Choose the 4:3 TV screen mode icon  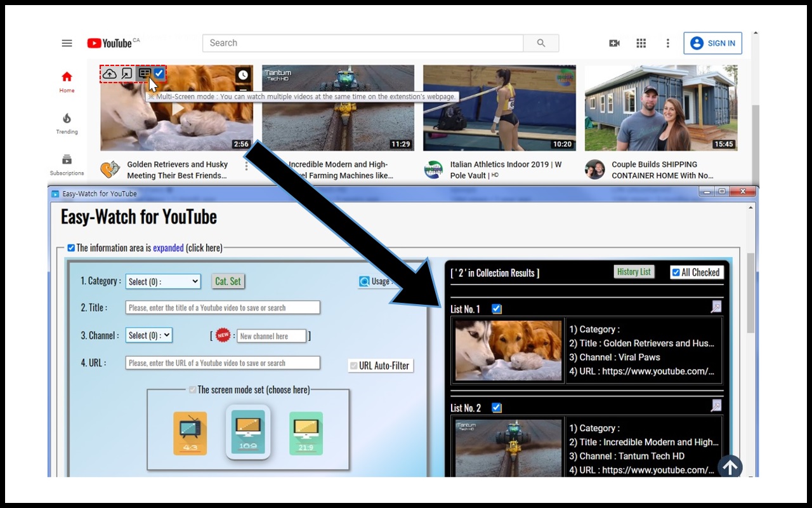(x=190, y=433)
